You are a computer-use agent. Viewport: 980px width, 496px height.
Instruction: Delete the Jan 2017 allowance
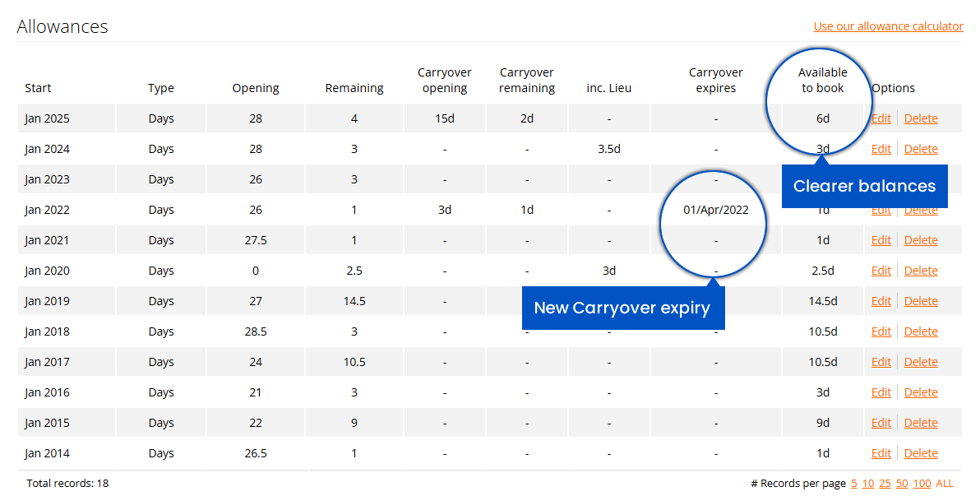[x=920, y=361]
